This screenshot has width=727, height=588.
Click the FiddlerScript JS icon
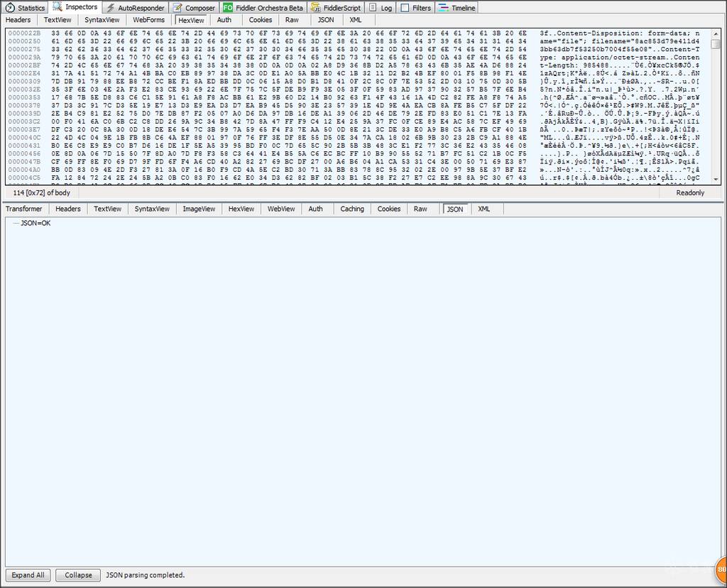tap(316, 8)
